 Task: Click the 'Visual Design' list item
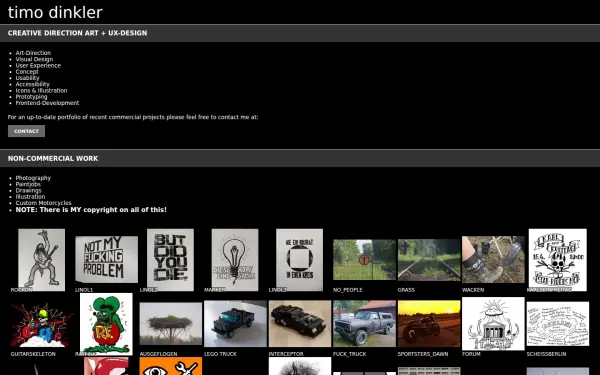tap(34, 59)
